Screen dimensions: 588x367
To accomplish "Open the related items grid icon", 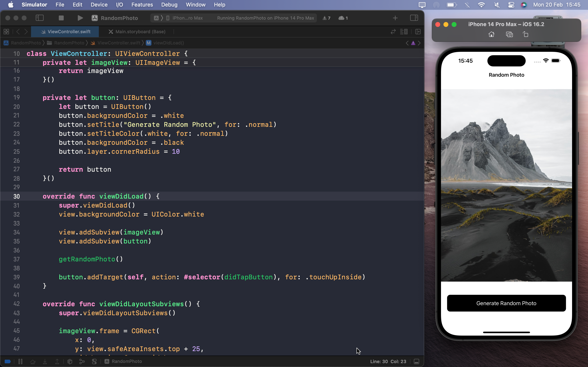I will (x=6, y=32).
